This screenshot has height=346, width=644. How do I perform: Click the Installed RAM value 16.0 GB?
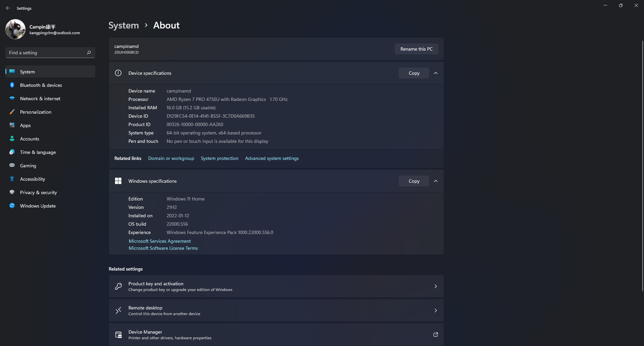(x=191, y=108)
